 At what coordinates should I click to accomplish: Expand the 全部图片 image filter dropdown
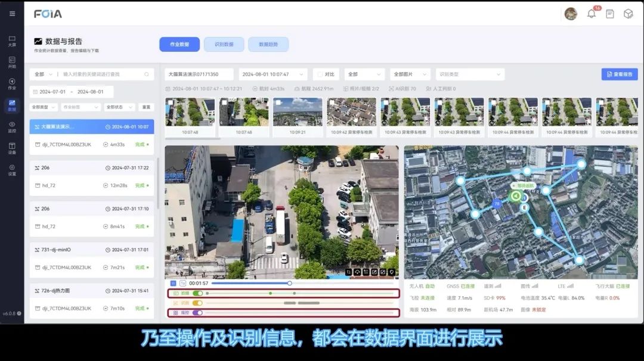pos(410,74)
